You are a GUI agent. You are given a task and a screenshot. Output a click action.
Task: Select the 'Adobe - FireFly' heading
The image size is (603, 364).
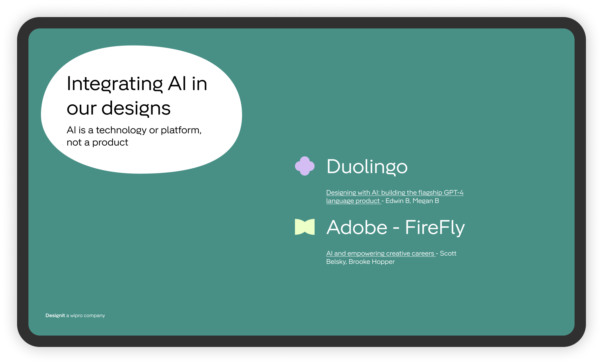pos(395,227)
